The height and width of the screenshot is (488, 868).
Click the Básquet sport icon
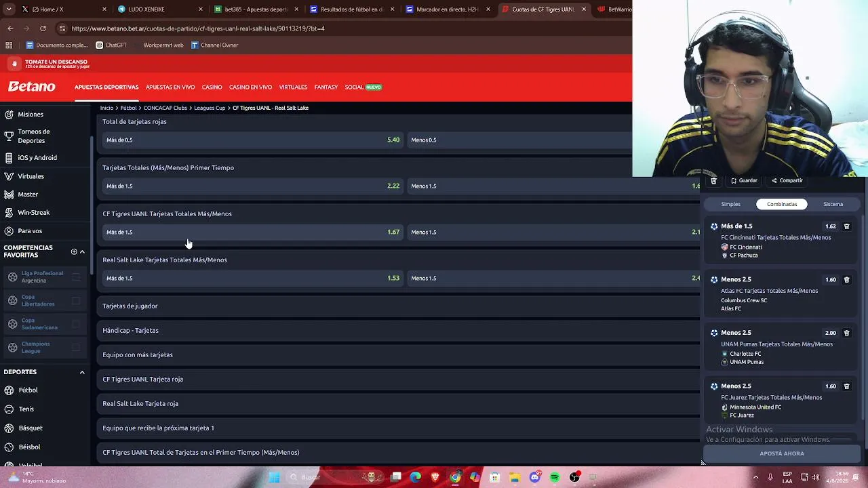click(x=9, y=428)
